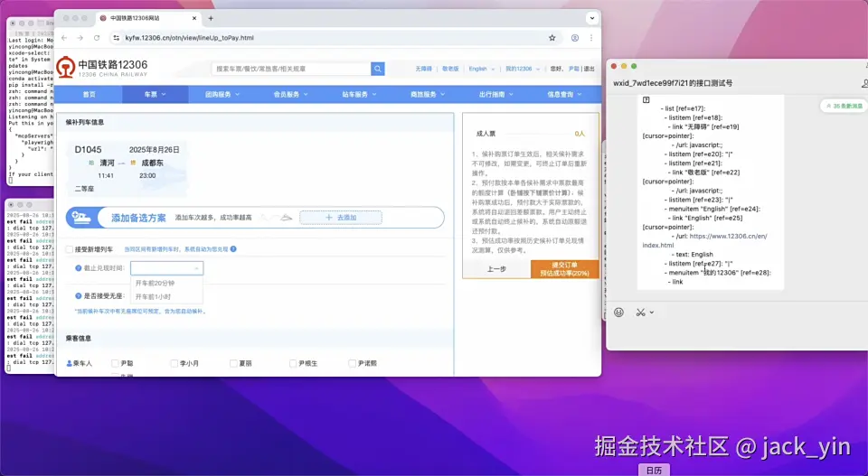Open the English language dropdown
868x476 pixels.
481,70
